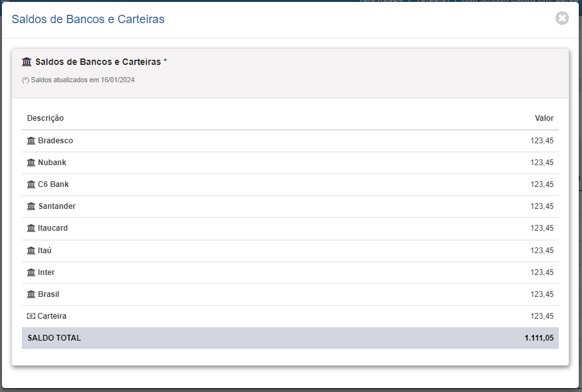Click the SALDO TOTAL label
Screen dimensions: 582x392
click(54, 338)
